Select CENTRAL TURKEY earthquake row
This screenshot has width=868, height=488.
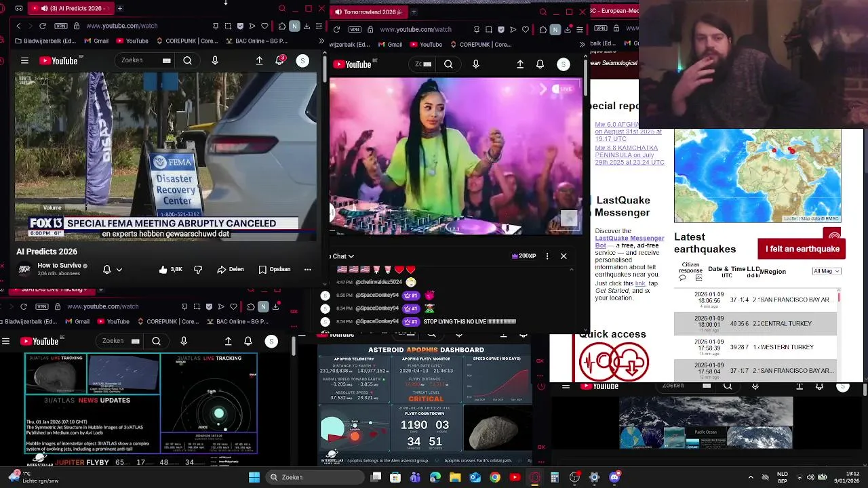755,323
